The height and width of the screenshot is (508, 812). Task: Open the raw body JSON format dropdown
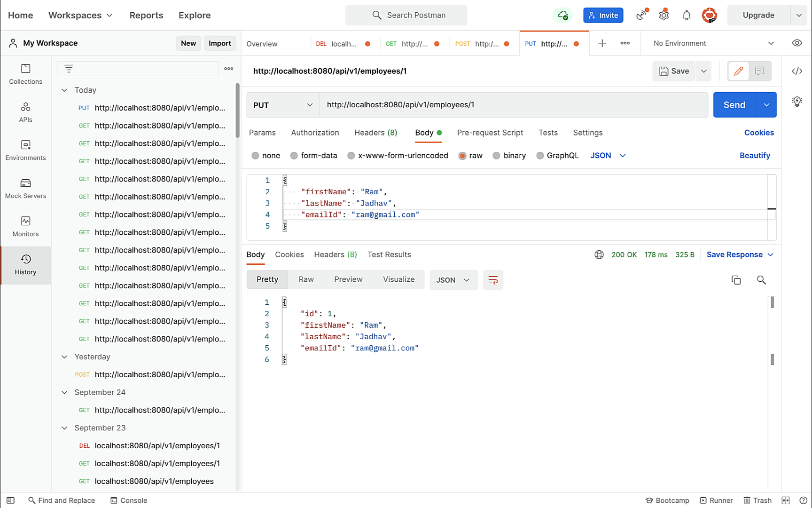[608, 156]
